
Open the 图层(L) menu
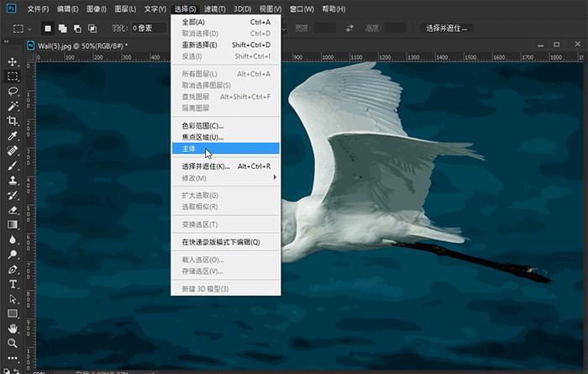125,8
